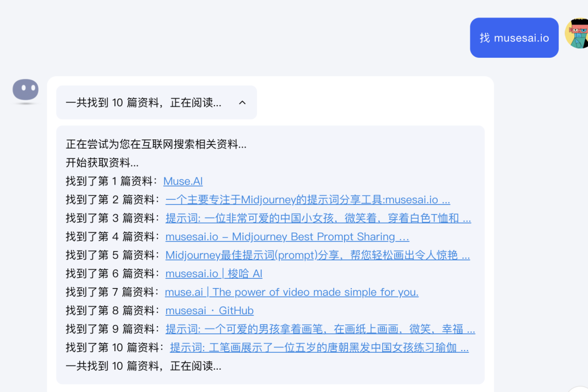Click the label '找到了第 10 篇资料:'
This screenshot has height=392, width=588.
click(x=115, y=347)
